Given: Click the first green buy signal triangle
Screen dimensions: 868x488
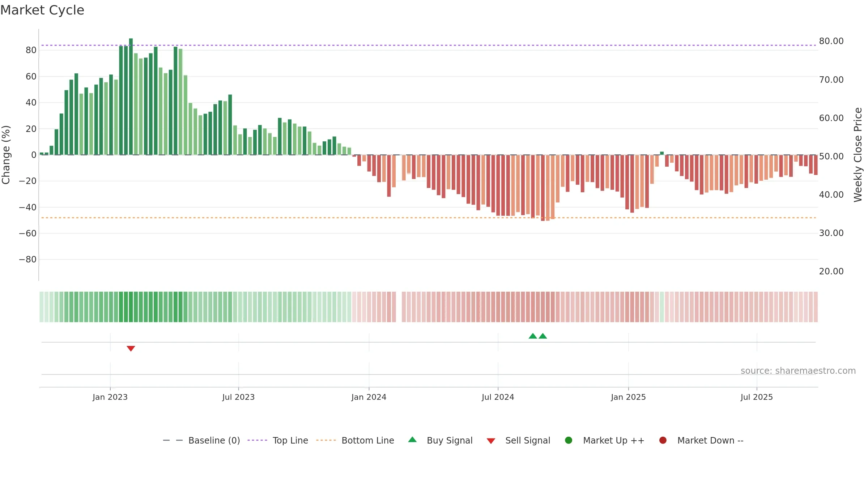Looking at the screenshot, I should (533, 336).
